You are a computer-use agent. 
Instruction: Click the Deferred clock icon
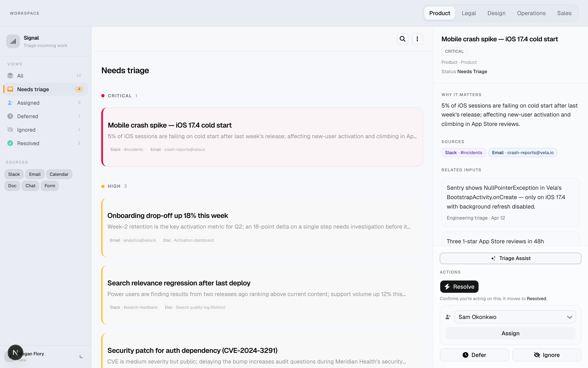tap(10, 116)
